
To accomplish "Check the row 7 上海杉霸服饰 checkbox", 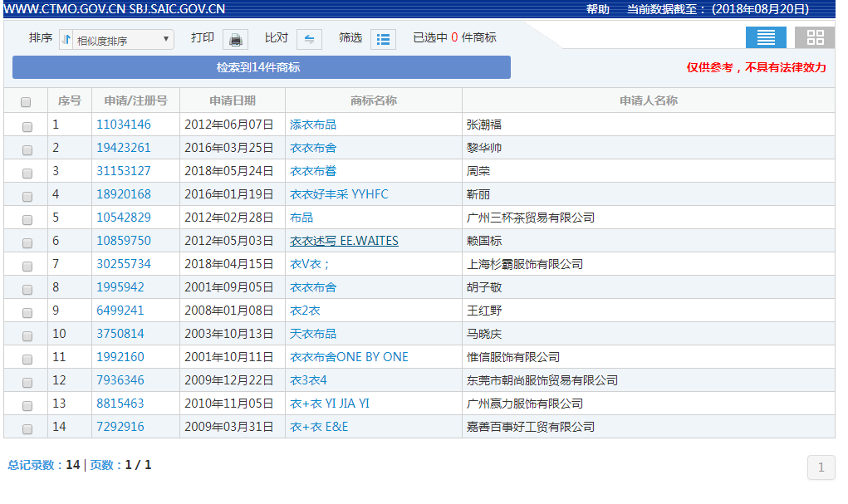I will point(27,266).
